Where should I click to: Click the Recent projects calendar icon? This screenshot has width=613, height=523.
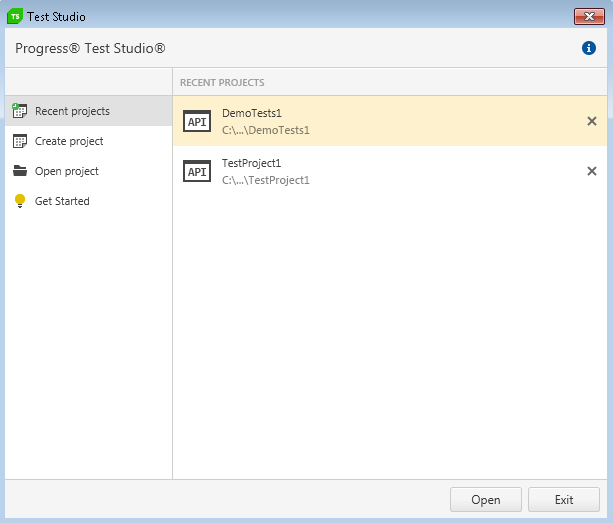20,111
